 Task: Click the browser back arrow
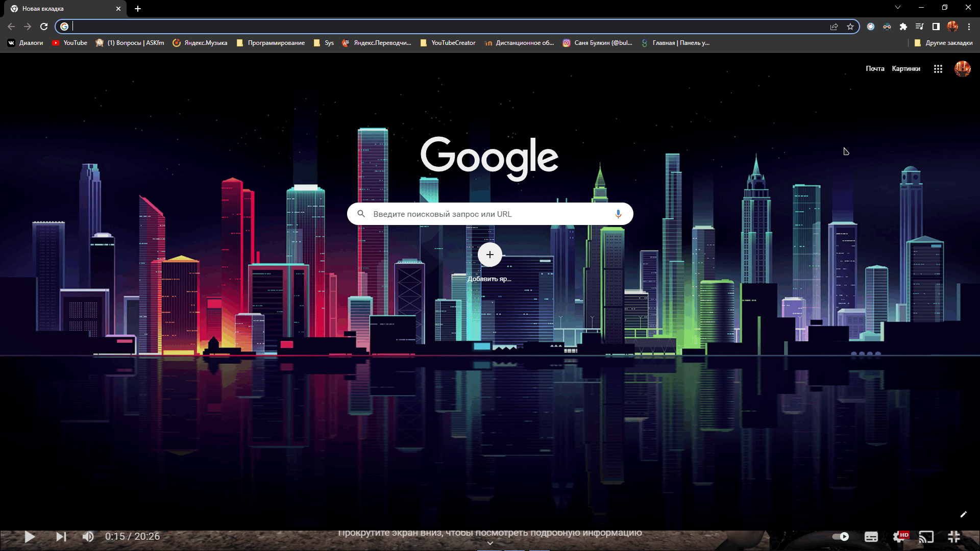tap(11, 27)
